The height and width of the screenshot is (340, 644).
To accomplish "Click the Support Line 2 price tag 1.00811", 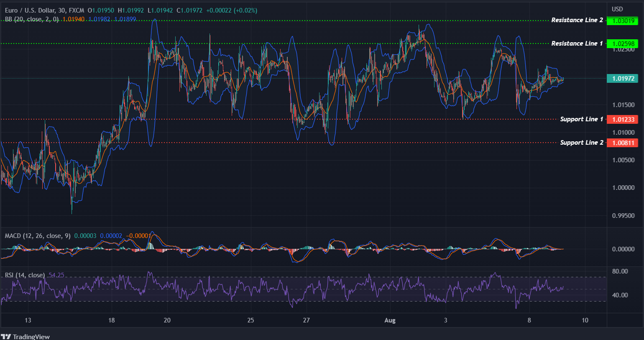I will click(x=623, y=143).
